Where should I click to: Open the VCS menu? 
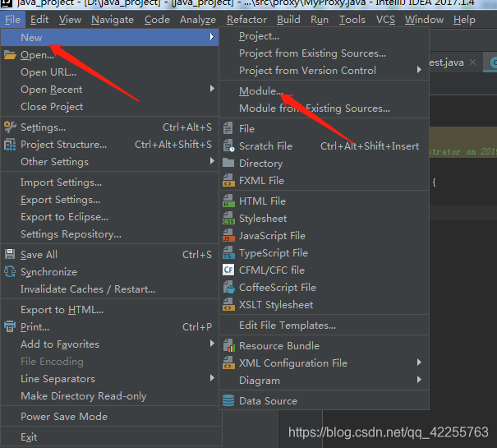(385, 20)
